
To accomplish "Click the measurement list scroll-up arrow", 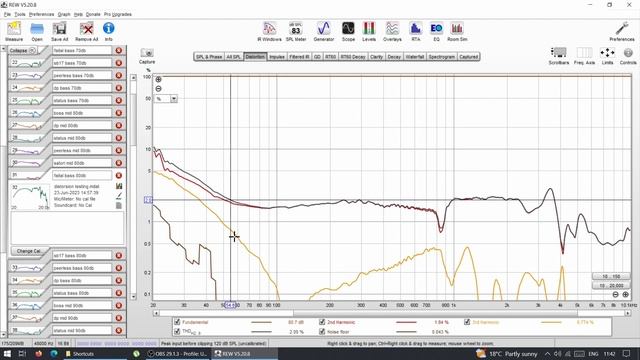I will point(4,49).
